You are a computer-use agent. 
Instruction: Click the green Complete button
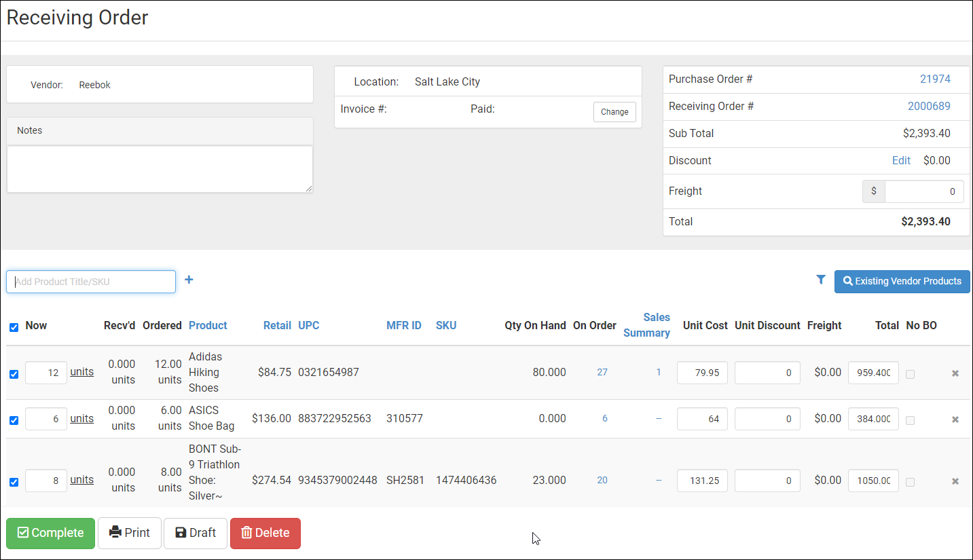point(51,533)
